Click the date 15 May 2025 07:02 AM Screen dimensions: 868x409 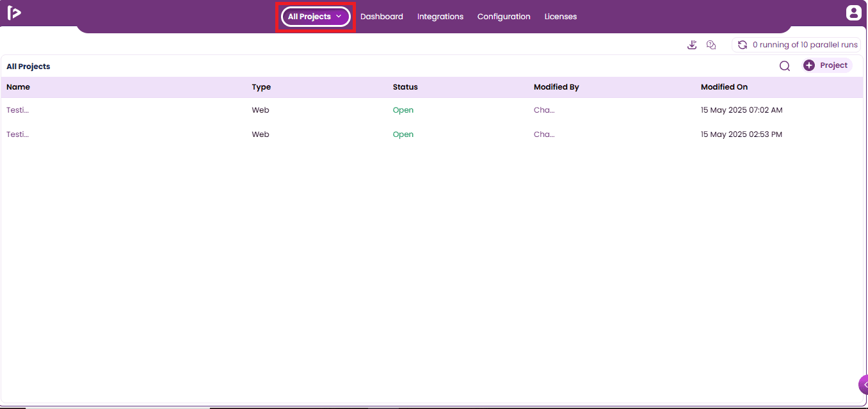[741, 110]
